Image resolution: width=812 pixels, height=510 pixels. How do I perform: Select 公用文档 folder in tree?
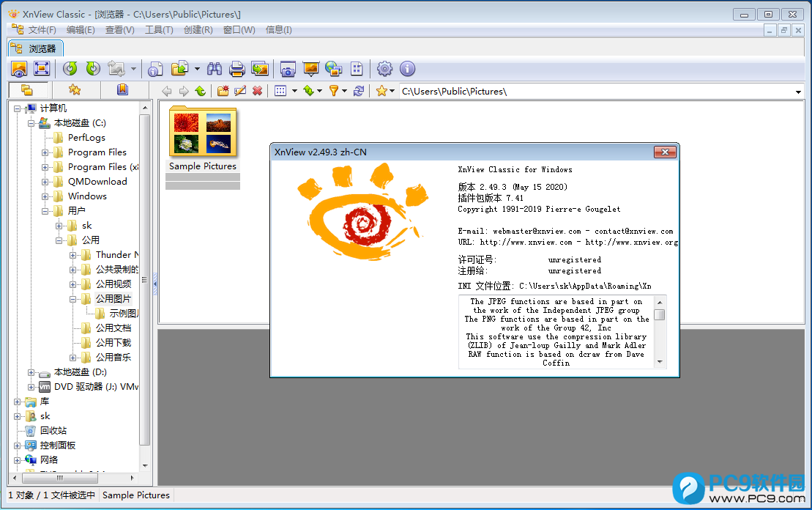click(113, 328)
